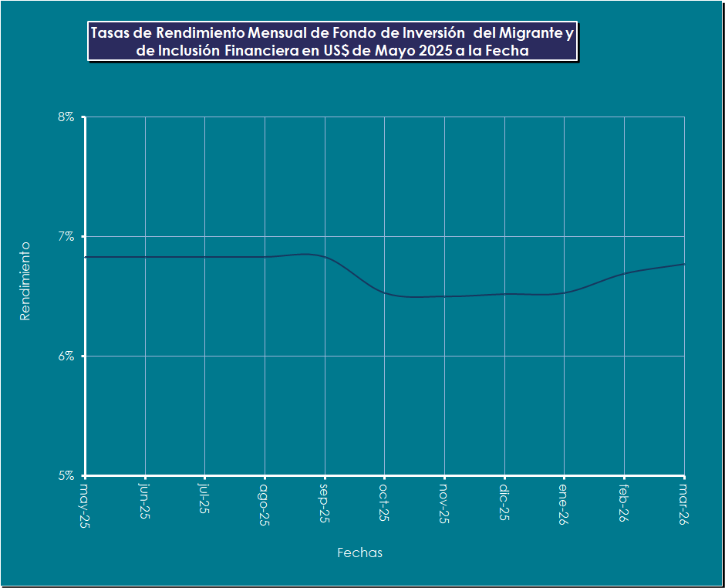This screenshot has width=725, height=588.
Task: Click the ene-26 date axis label
Action: 565,503
